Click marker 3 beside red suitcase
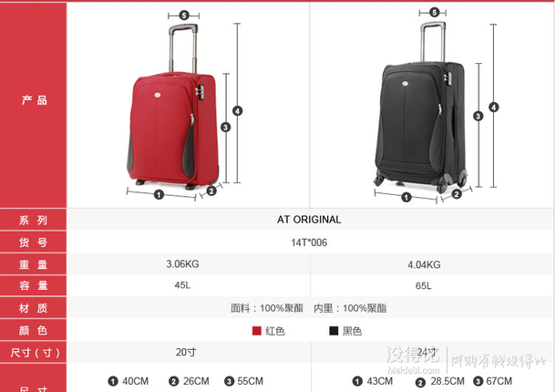 225,127
